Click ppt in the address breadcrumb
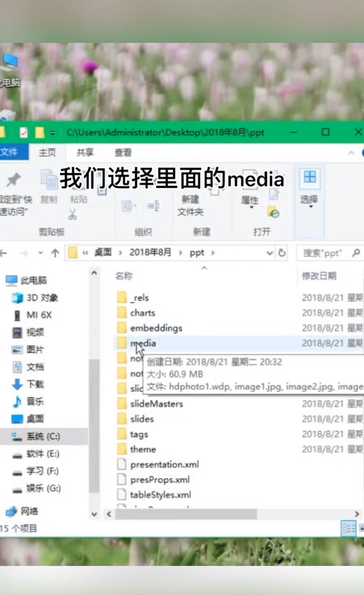Viewport: 364px width, 595px height. pos(197,253)
